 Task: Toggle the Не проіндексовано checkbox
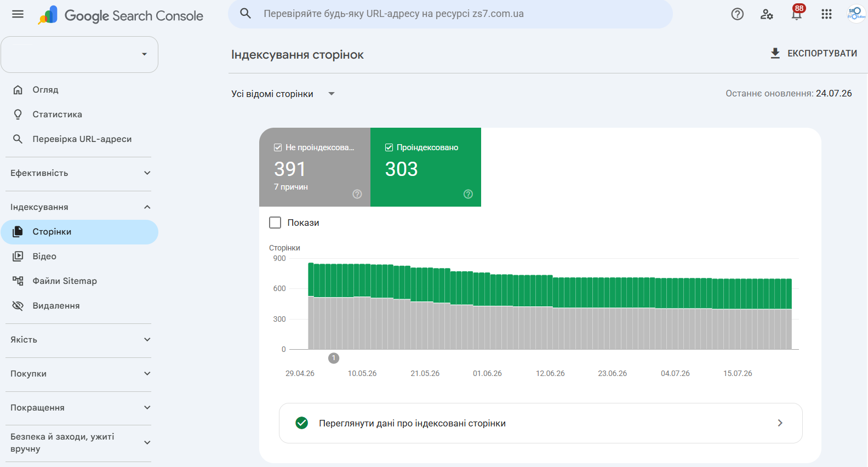[278, 147]
